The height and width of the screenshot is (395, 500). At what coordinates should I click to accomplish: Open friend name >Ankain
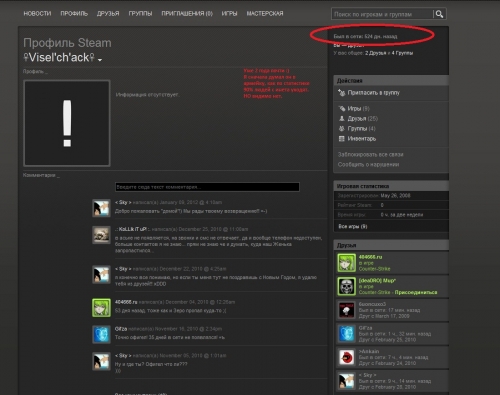[369, 351]
